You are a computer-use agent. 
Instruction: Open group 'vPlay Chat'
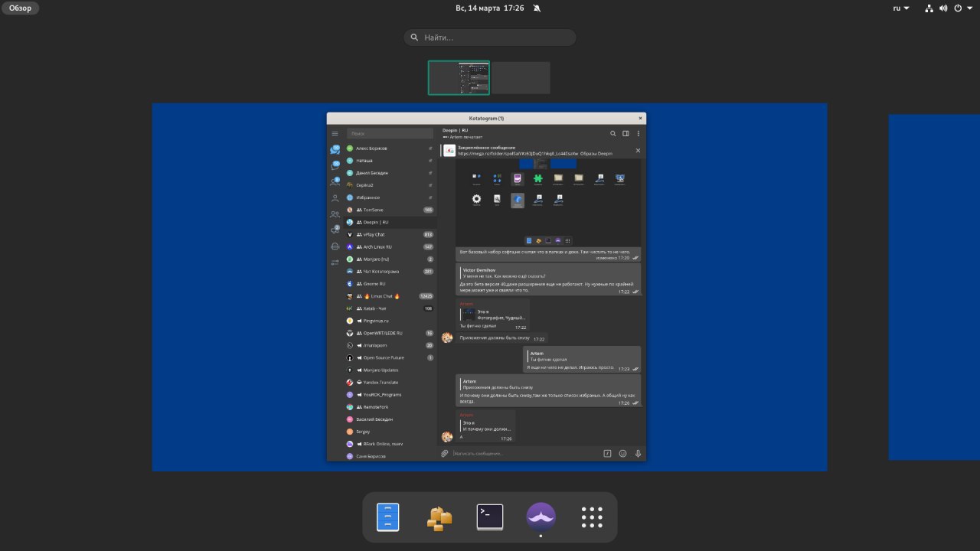click(x=390, y=234)
